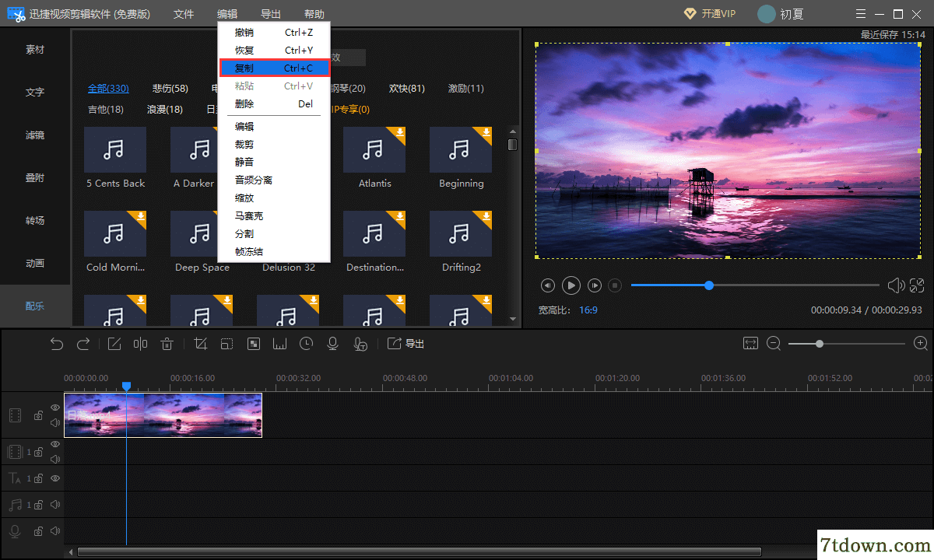Click the 导出 export button in timeline toolbar

406,344
